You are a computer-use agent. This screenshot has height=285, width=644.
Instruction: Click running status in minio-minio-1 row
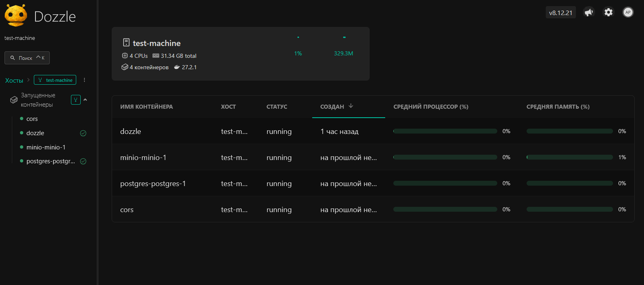coord(279,158)
